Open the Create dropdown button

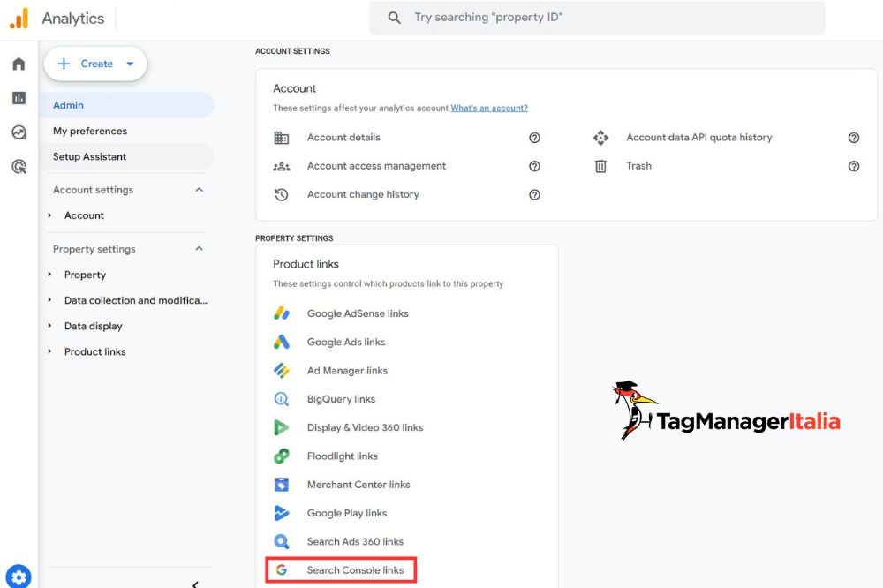[x=95, y=64]
